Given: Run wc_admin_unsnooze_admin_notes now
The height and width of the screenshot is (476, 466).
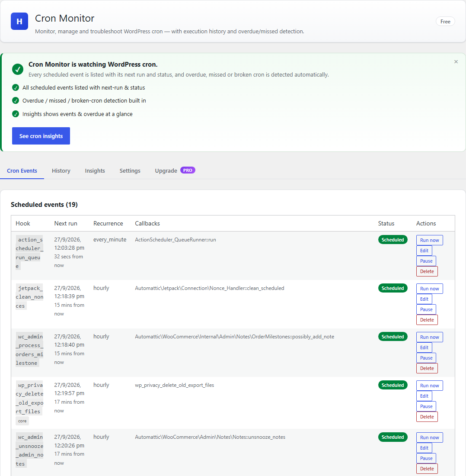Looking at the screenshot, I should (429, 437).
